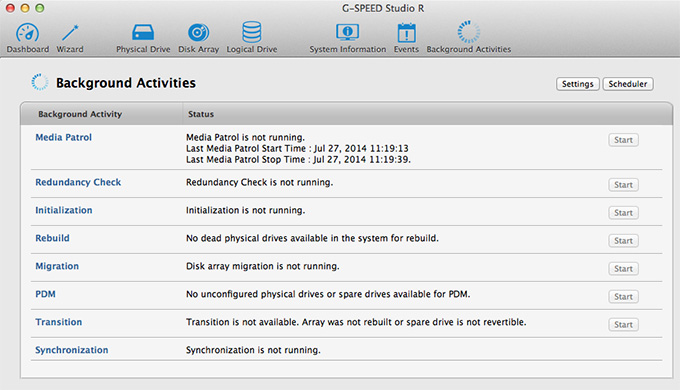Click the Status column header
680x390 pixels.
click(x=201, y=114)
